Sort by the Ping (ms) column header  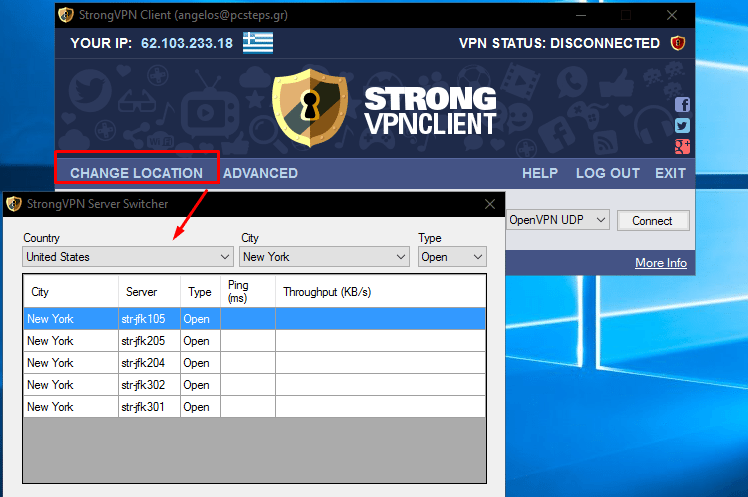(x=248, y=291)
